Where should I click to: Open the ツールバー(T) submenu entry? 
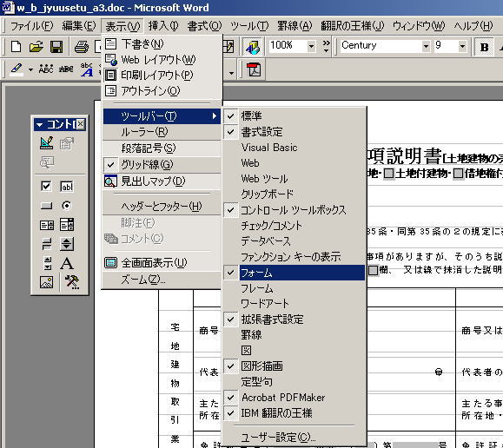tap(162, 116)
